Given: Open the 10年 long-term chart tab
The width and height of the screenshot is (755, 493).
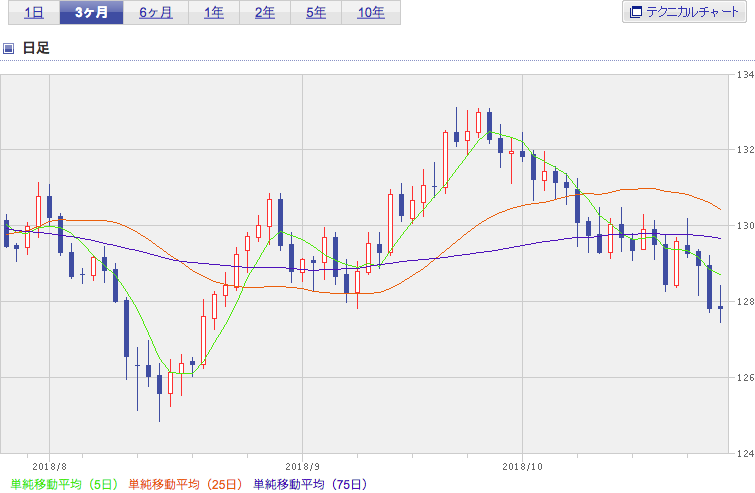Looking at the screenshot, I should pos(371,13).
